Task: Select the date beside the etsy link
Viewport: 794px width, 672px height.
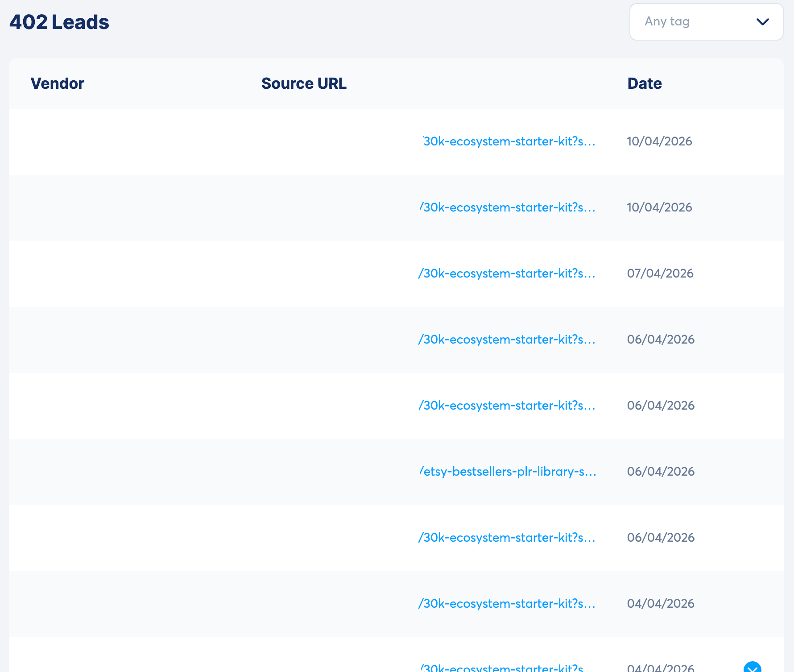Action: click(x=661, y=472)
